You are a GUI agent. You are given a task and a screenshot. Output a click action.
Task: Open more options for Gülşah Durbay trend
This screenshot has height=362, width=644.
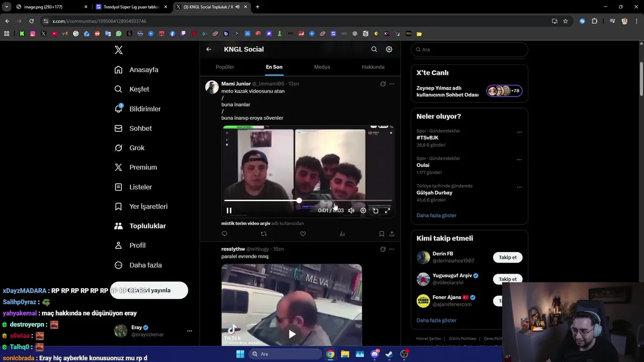coord(519,187)
